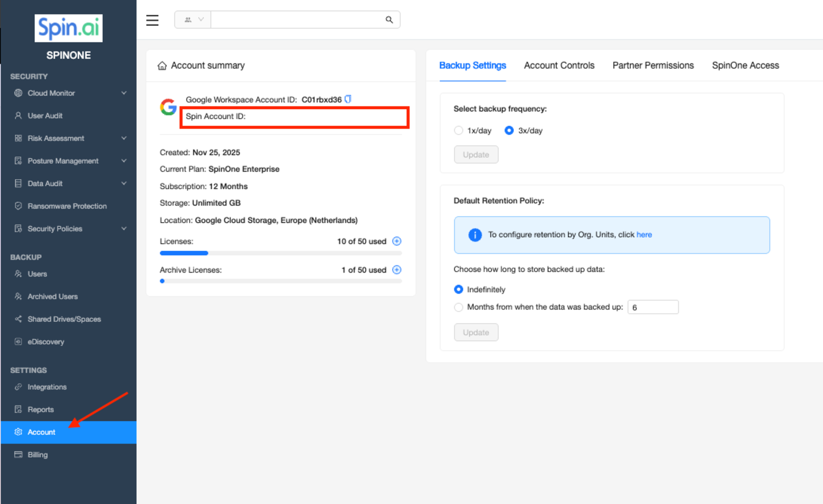Go to Integrations settings

68,387
